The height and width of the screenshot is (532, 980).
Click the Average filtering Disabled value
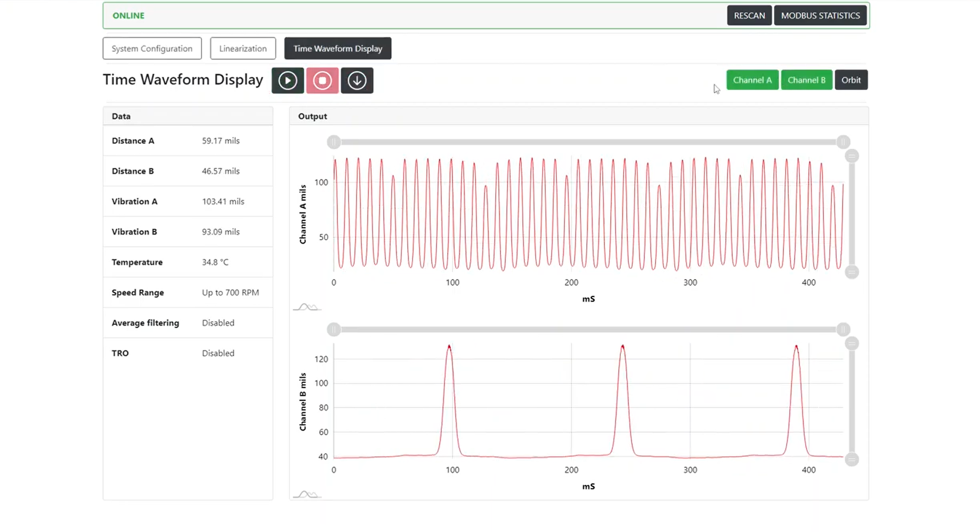218,323
